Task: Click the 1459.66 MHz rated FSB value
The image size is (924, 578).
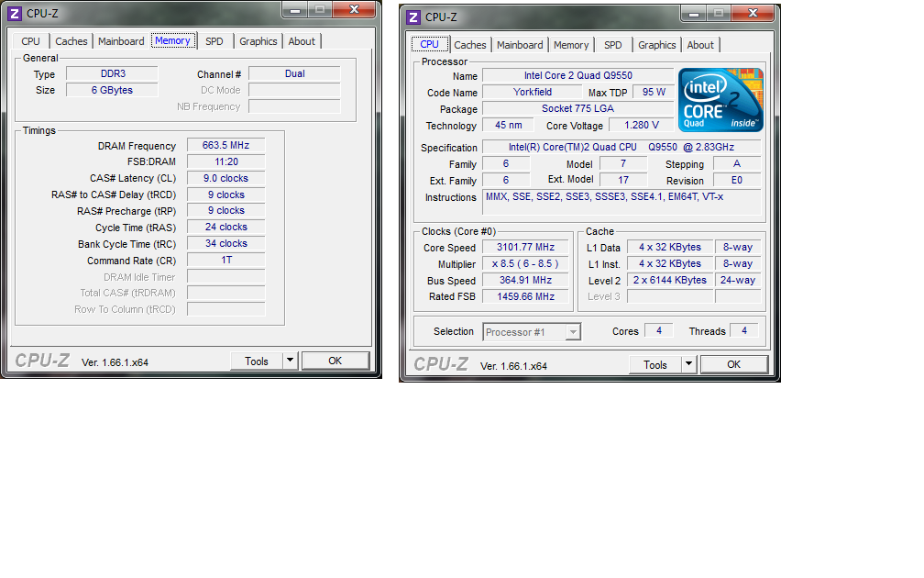Action: pyautogui.click(x=525, y=296)
